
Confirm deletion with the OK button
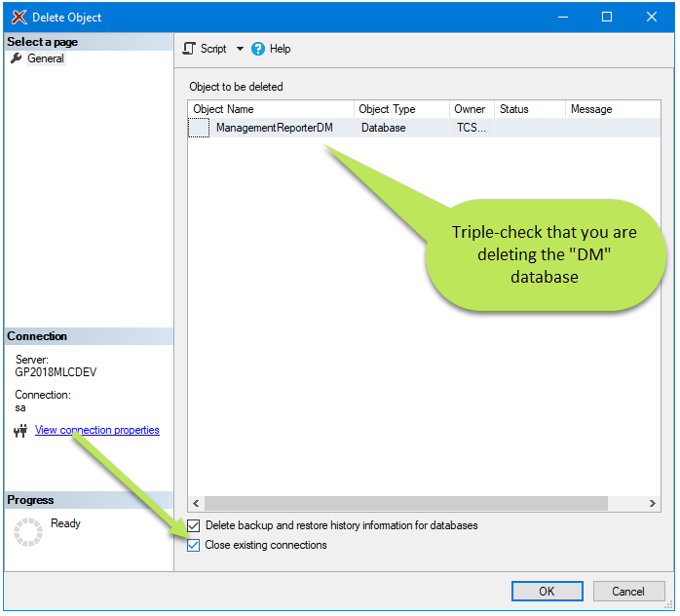click(x=547, y=591)
